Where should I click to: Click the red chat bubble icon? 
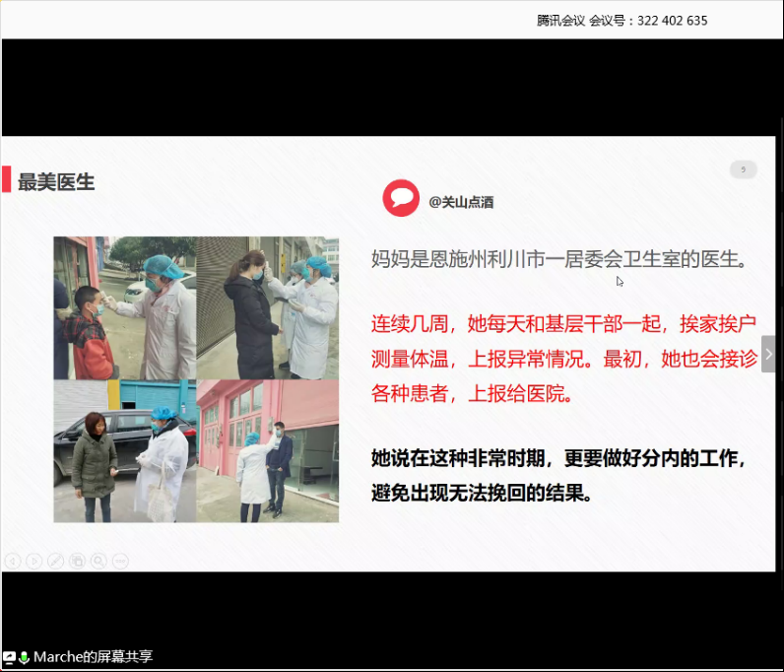point(401,198)
